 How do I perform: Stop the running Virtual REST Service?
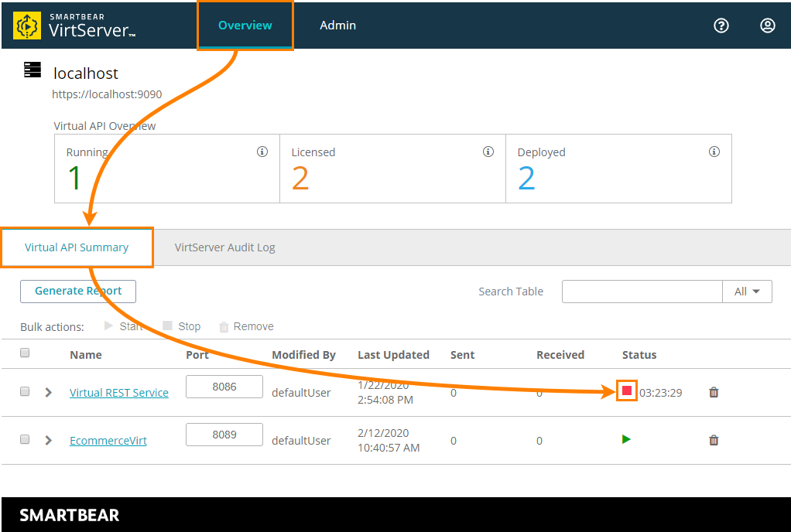click(x=625, y=392)
